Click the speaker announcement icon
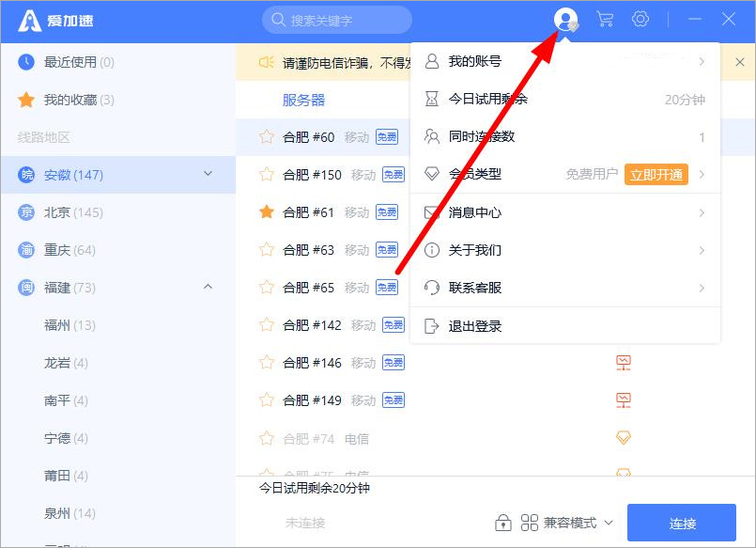This screenshot has height=548, width=756. (x=266, y=62)
